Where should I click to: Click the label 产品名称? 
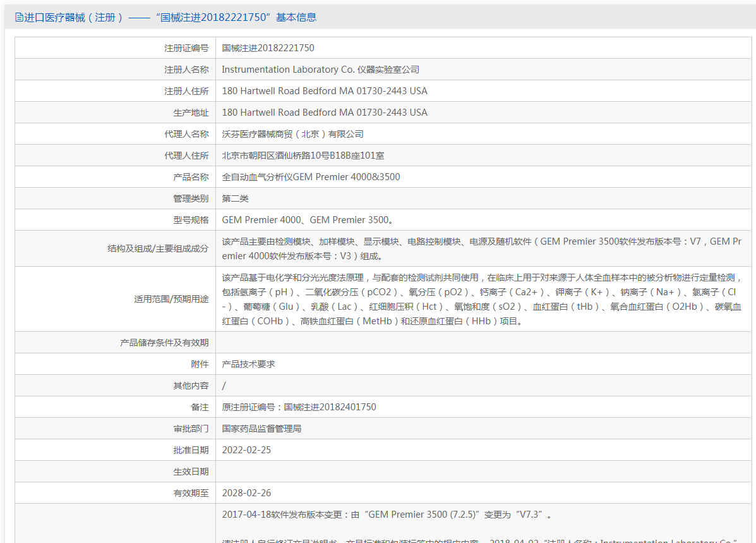pyautogui.click(x=191, y=177)
